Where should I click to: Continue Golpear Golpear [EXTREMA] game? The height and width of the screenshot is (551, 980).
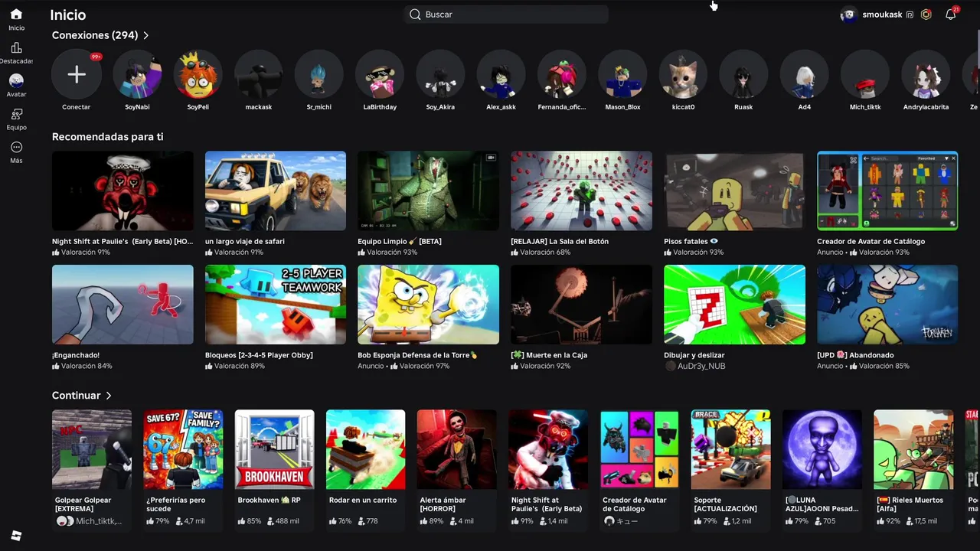[92, 470]
